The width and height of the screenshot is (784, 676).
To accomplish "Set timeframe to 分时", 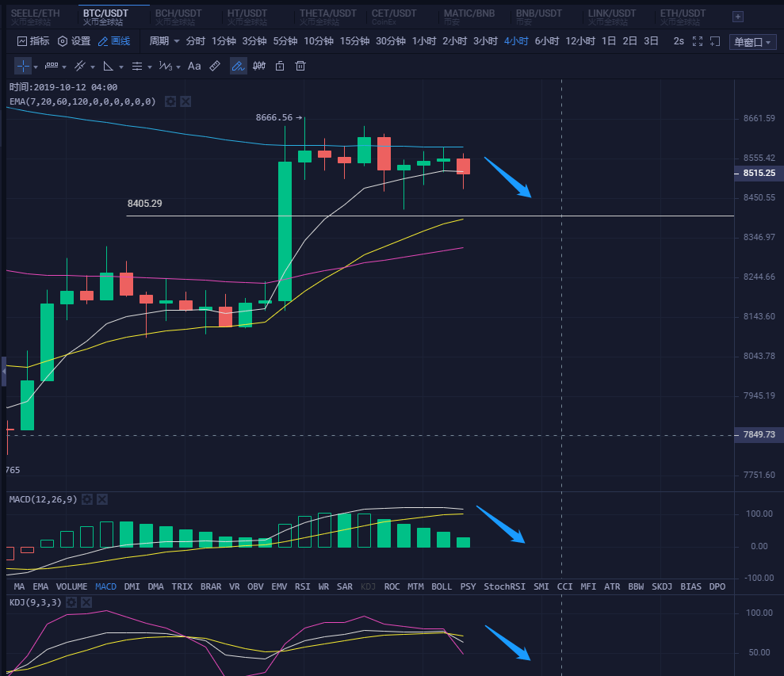I will (x=196, y=41).
